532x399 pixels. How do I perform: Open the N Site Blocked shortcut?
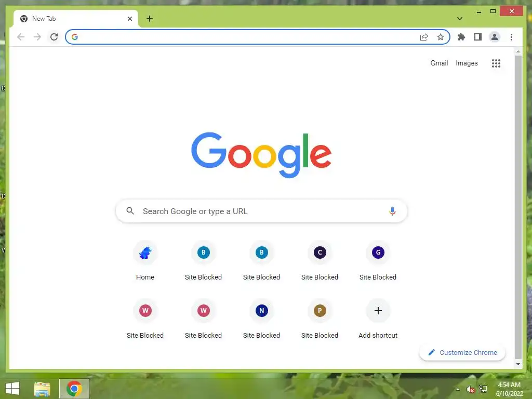click(262, 320)
